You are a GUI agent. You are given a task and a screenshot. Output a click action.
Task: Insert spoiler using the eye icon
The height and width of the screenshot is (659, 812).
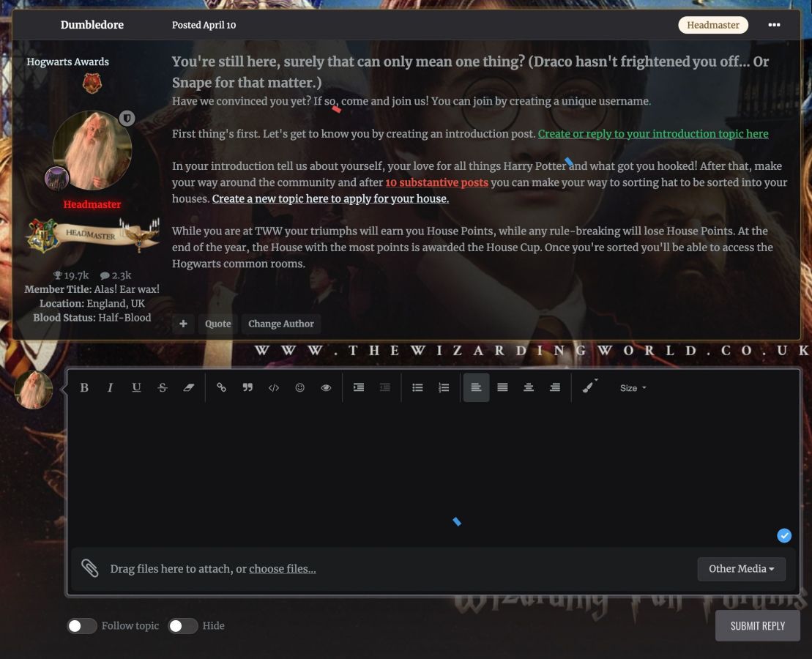point(326,387)
